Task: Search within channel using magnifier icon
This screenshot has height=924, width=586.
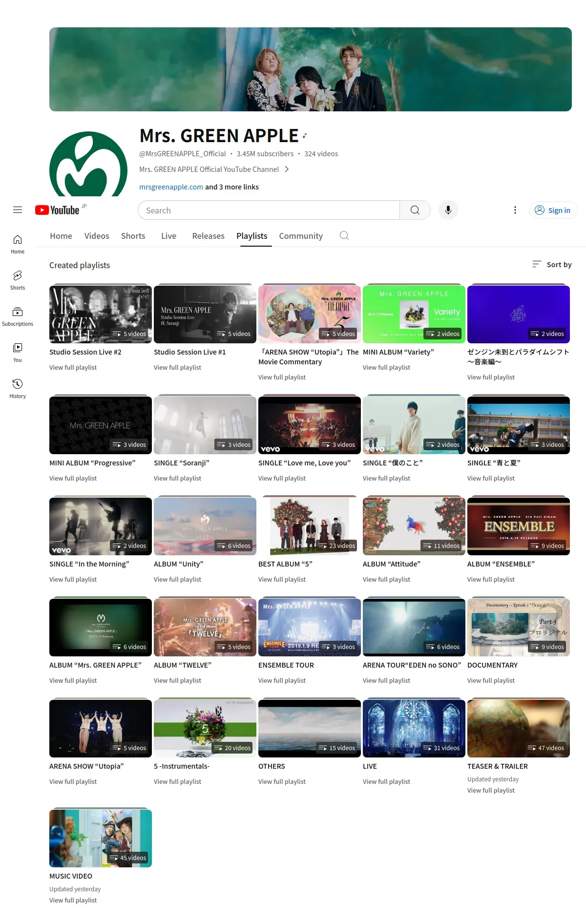Action: (x=344, y=235)
